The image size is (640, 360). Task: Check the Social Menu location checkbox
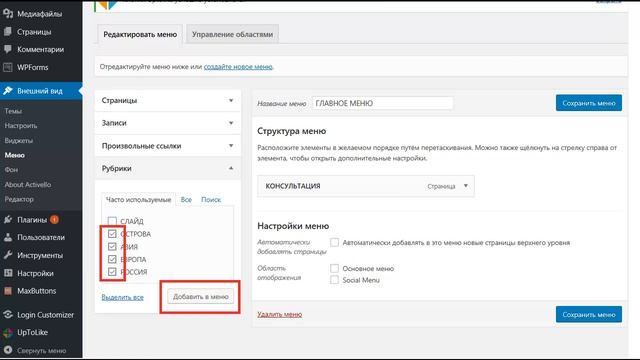pos(334,280)
